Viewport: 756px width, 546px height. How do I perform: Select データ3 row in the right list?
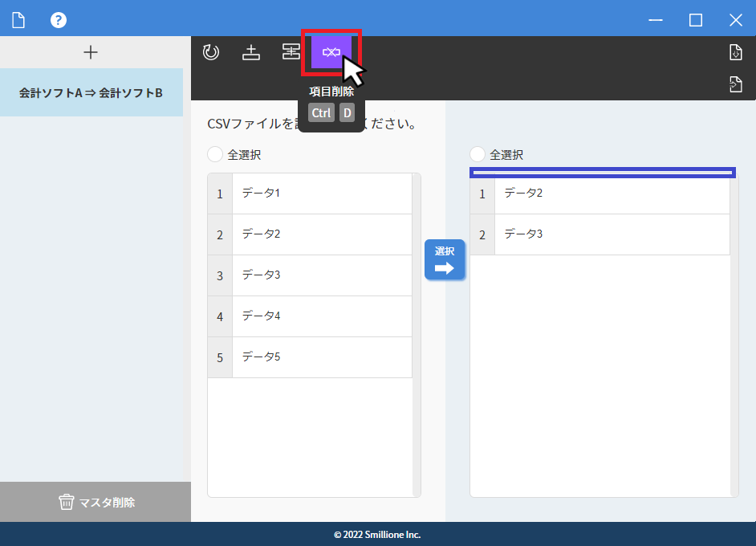click(610, 234)
